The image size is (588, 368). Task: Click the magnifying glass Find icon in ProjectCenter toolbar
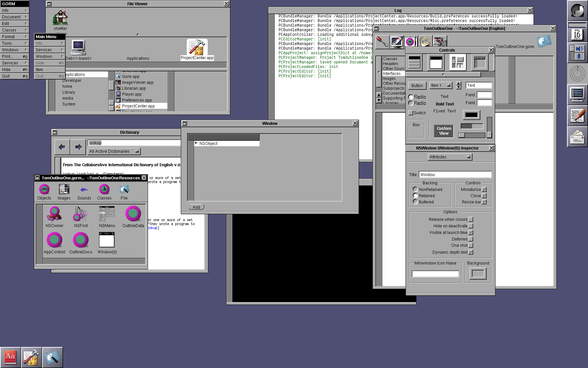tap(426, 41)
